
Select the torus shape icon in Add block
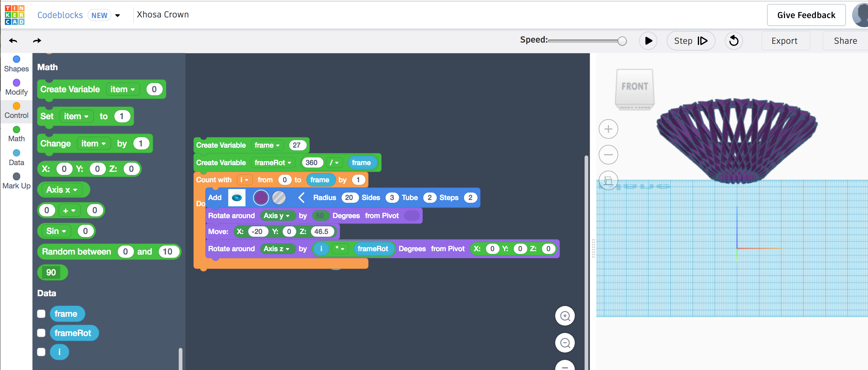(237, 198)
